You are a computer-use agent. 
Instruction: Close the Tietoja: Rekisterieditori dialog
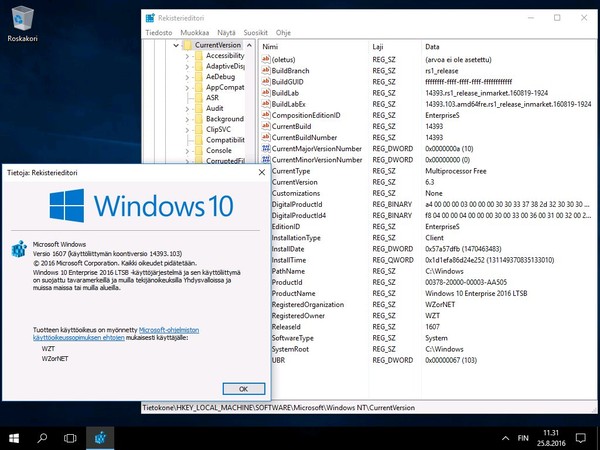[x=262, y=172]
